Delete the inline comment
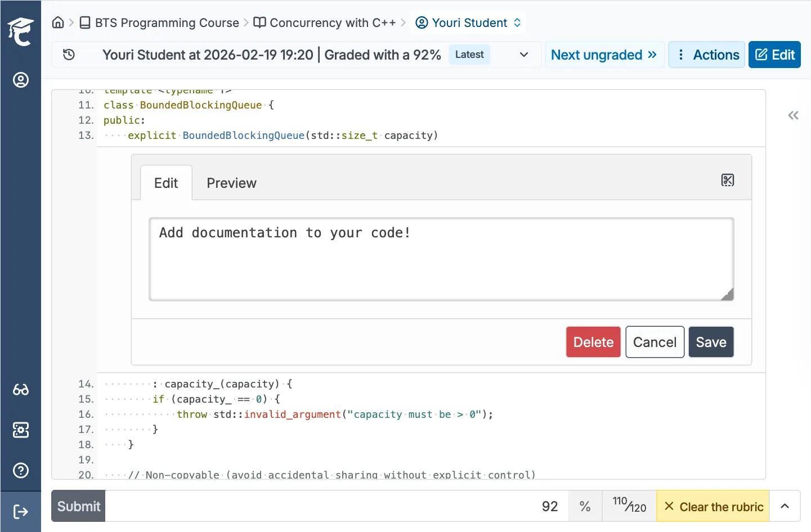This screenshot has width=811, height=532. pyautogui.click(x=593, y=342)
